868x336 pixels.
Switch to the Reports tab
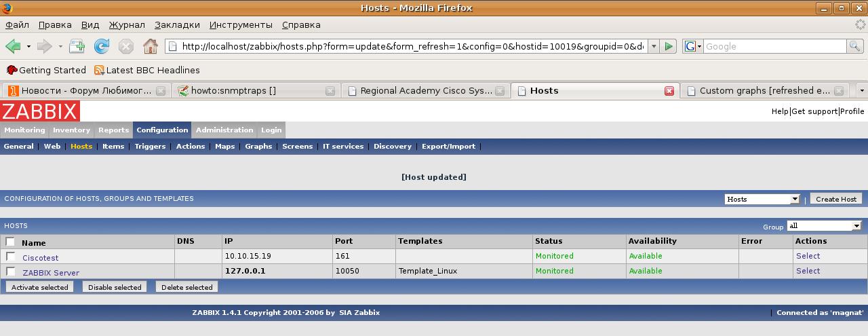[113, 130]
